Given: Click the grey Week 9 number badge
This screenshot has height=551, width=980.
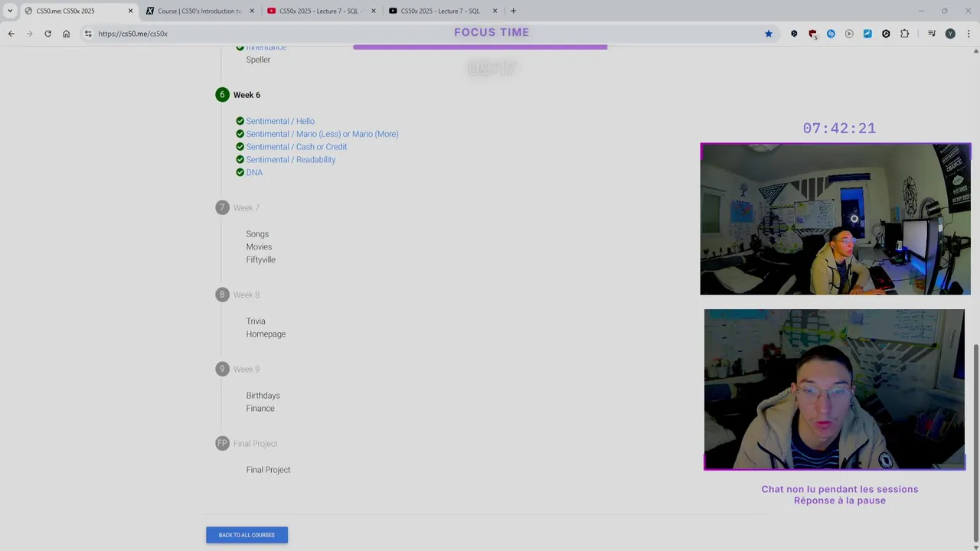Looking at the screenshot, I should [222, 369].
